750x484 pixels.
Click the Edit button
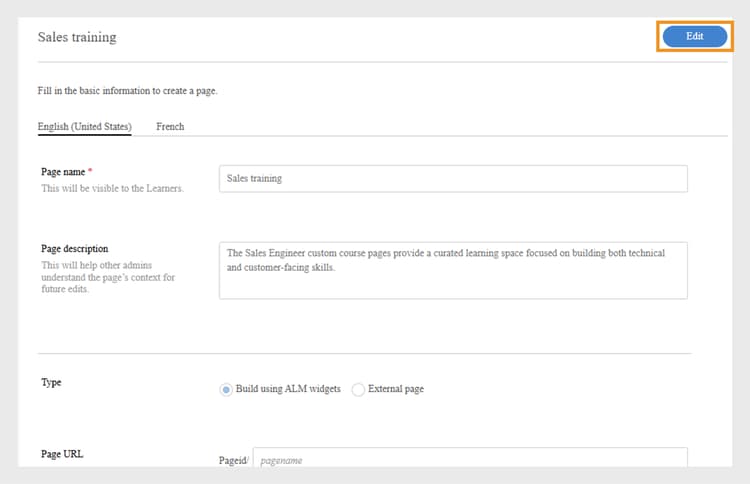(x=694, y=36)
